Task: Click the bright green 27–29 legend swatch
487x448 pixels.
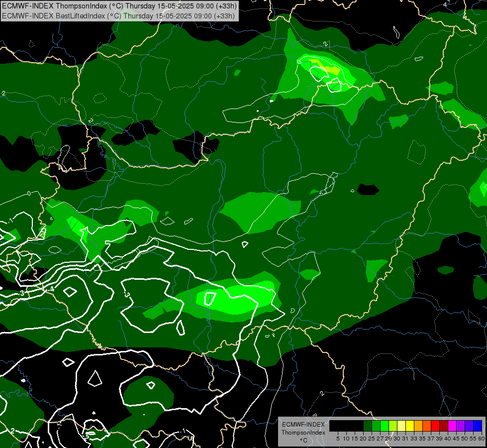Action: [x=385, y=426]
